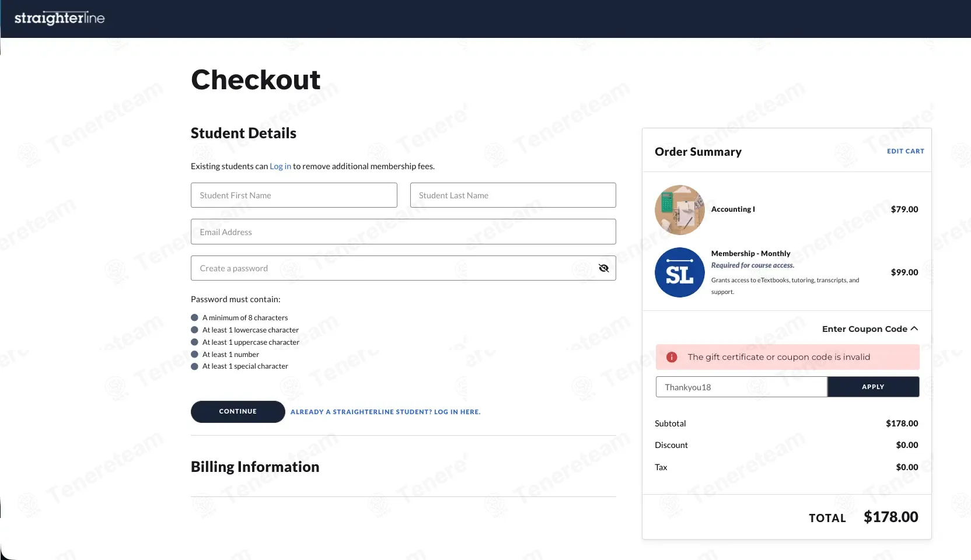The image size is (971, 560).
Task: Focus the Email Address field
Action: pyautogui.click(x=403, y=232)
